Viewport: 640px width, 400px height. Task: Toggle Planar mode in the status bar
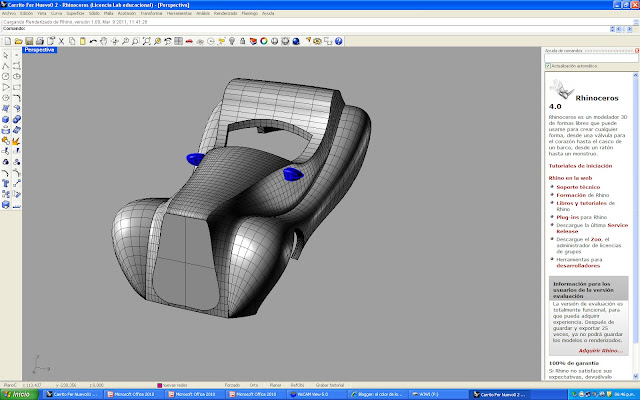coord(276,385)
